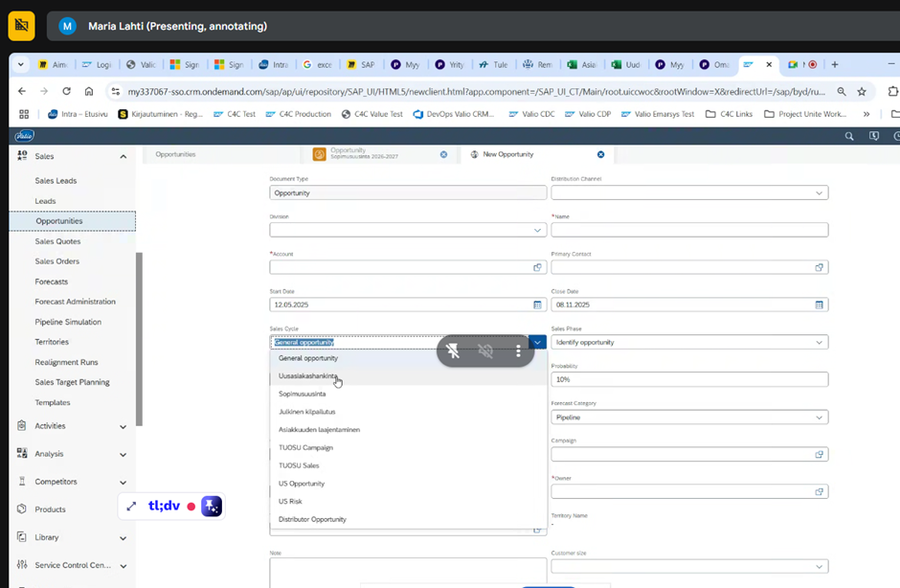The width and height of the screenshot is (900, 588).
Task: Open the Close Date calendar picker
Action: (819, 305)
